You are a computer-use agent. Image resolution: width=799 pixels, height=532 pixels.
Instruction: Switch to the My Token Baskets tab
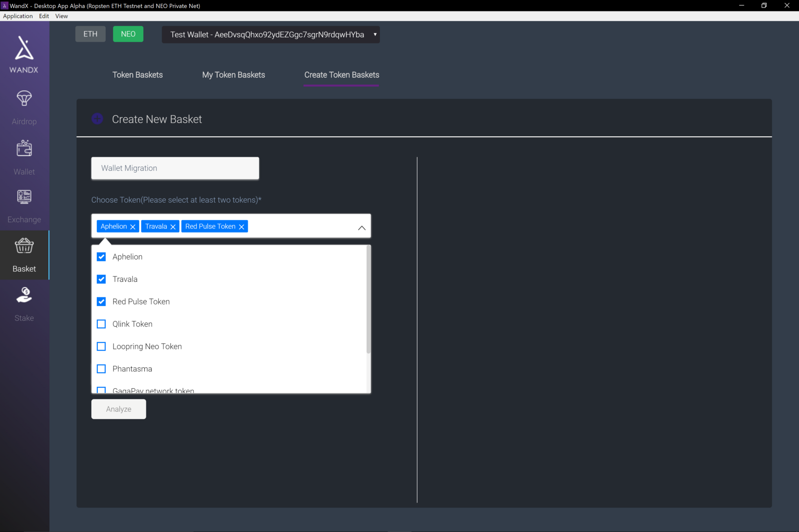click(x=234, y=75)
